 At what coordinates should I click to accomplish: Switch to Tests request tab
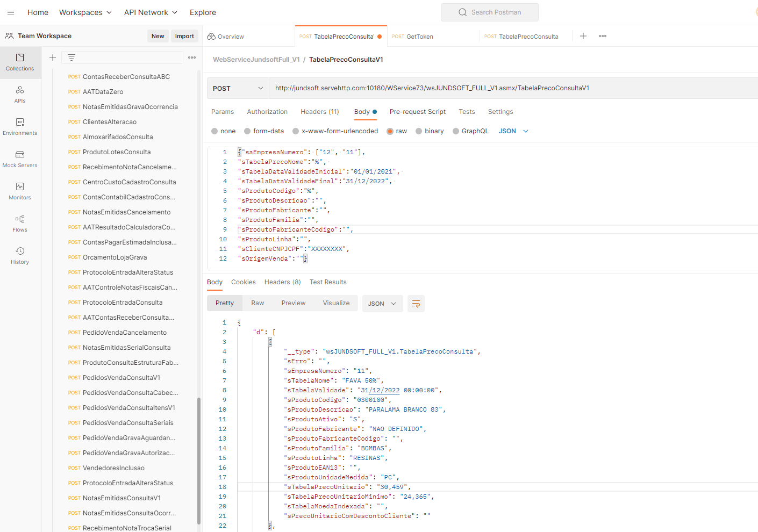pyautogui.click(x=467, y=112)
